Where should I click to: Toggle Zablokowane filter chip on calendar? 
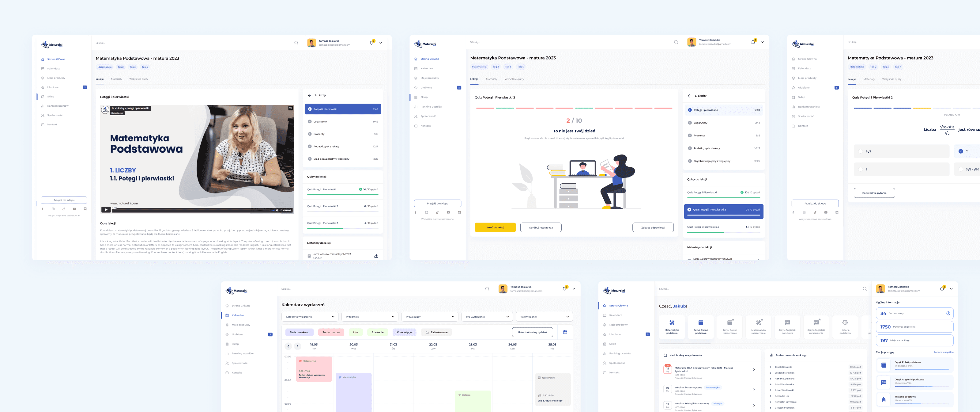pyautogui.click(x=436, y=332)
